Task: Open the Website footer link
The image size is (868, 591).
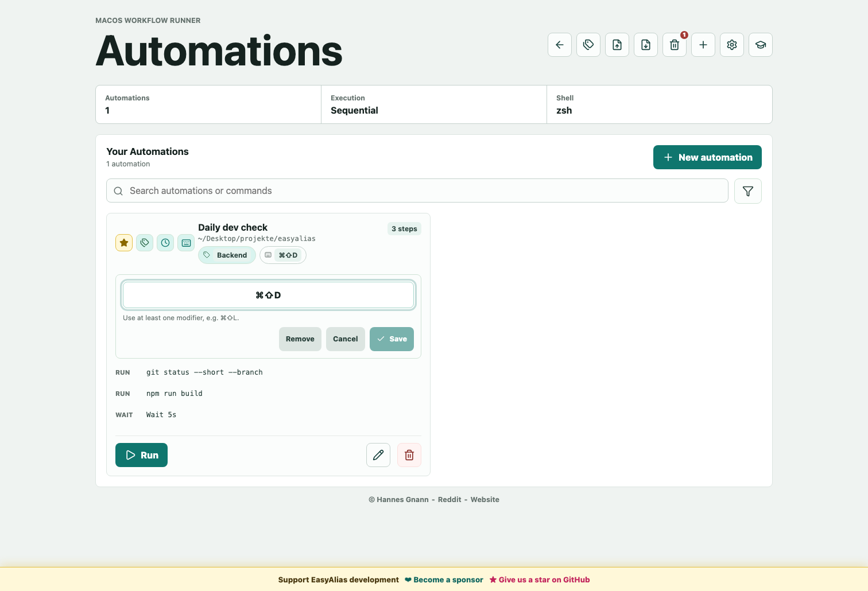Action: point(485,500)
